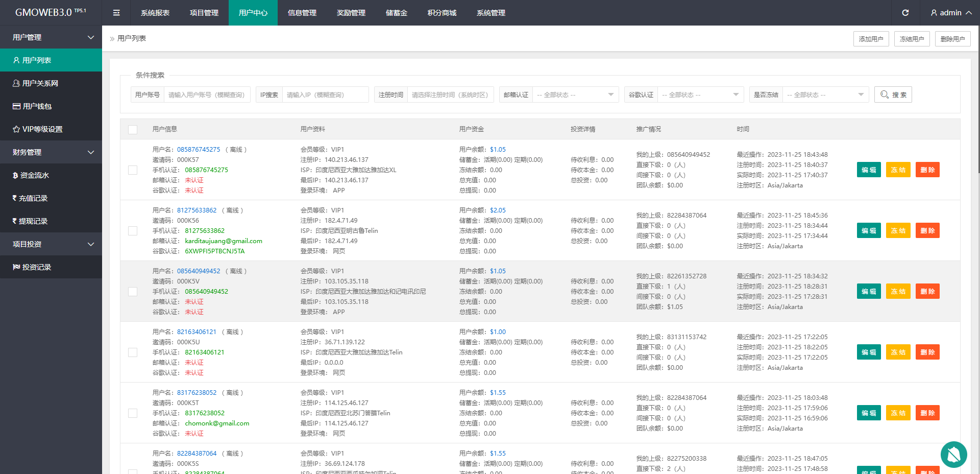Open the 是否冻结 status dropdown

[x=825, y=94]
